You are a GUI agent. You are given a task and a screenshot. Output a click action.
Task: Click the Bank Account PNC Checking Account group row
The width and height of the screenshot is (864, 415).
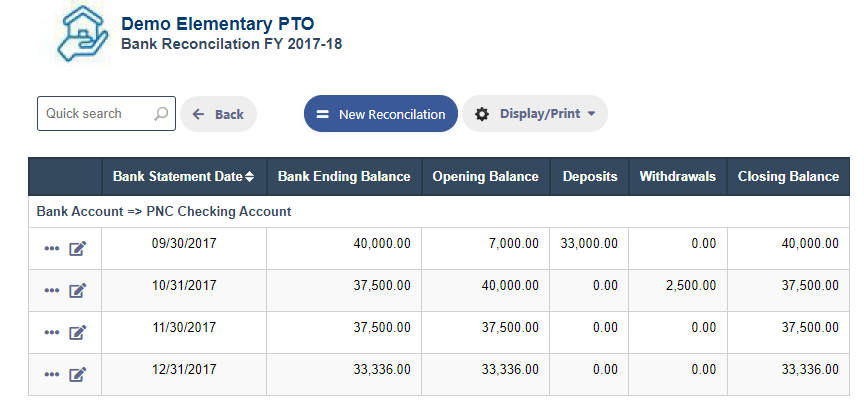coord(439,211)
